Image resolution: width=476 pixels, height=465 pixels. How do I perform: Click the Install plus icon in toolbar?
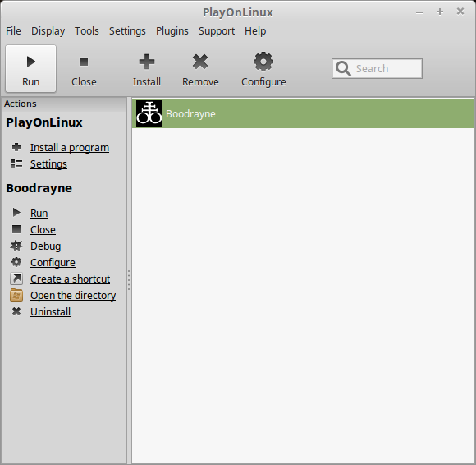147,62
